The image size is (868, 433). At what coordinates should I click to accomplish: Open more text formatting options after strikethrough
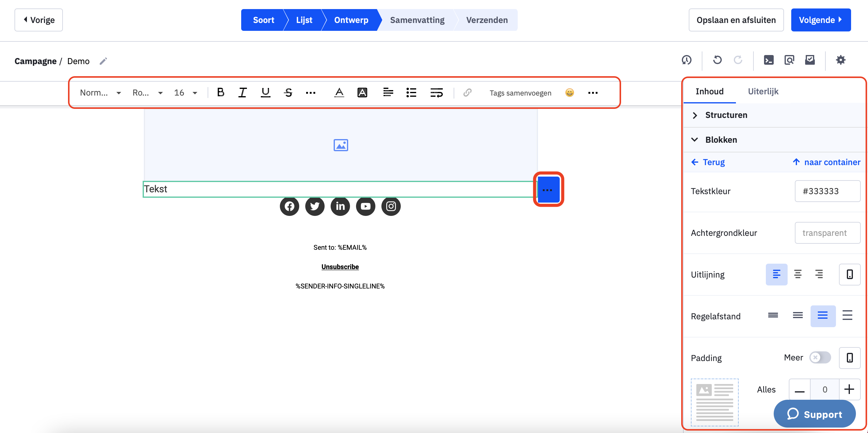tap(310, 93)
